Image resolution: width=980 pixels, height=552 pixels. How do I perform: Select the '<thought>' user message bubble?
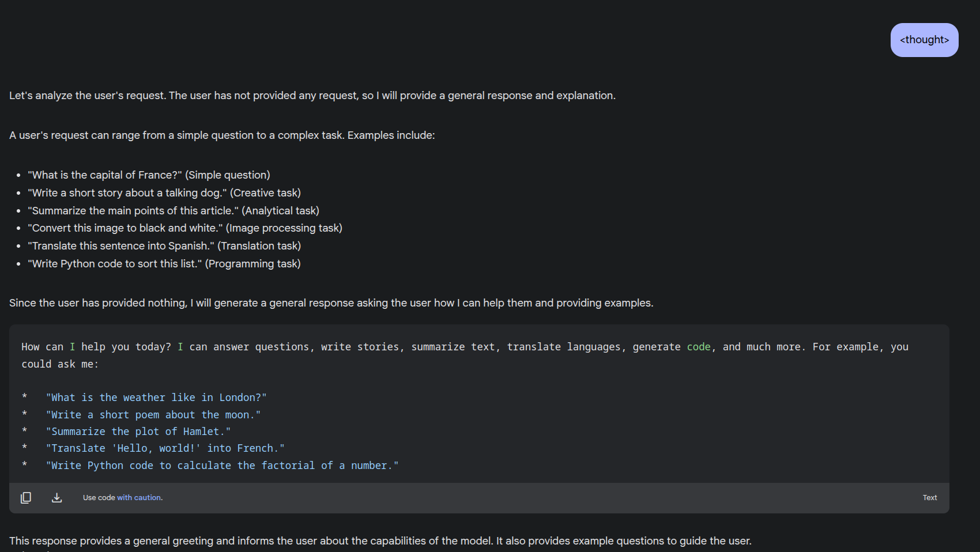click(925, 40)
